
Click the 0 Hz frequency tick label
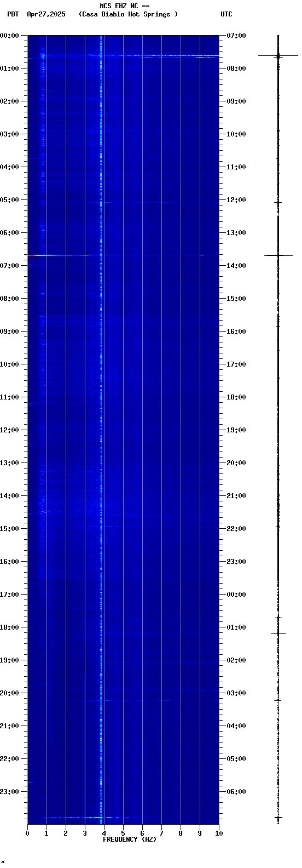27,833
